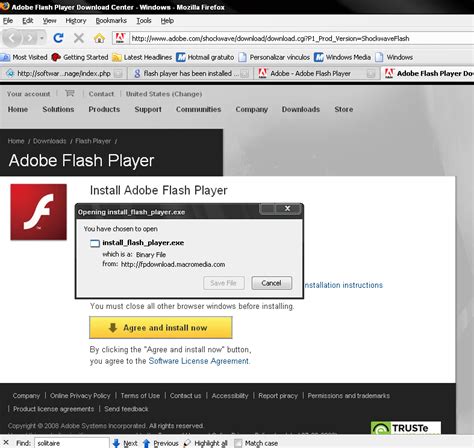
Task: Switch to the softwar...nage/index.php tab
Action: point(63,73)
